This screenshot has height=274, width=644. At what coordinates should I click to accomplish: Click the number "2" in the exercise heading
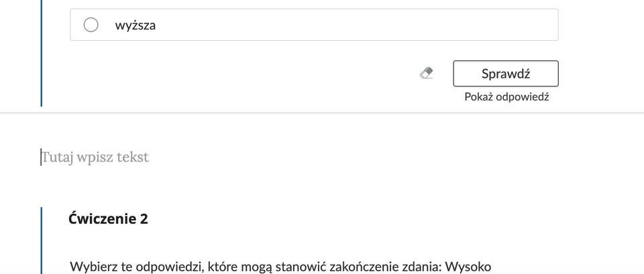tap(144, 219)
